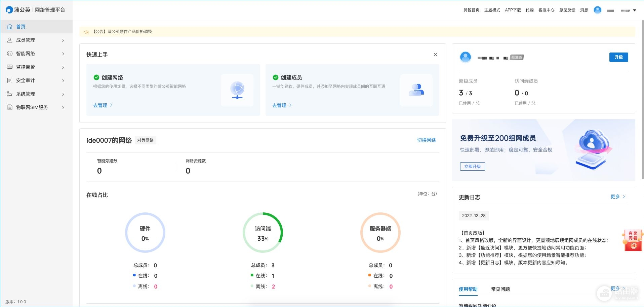
Task: Select the 使用帮助 tab
Action: [468, 289]
